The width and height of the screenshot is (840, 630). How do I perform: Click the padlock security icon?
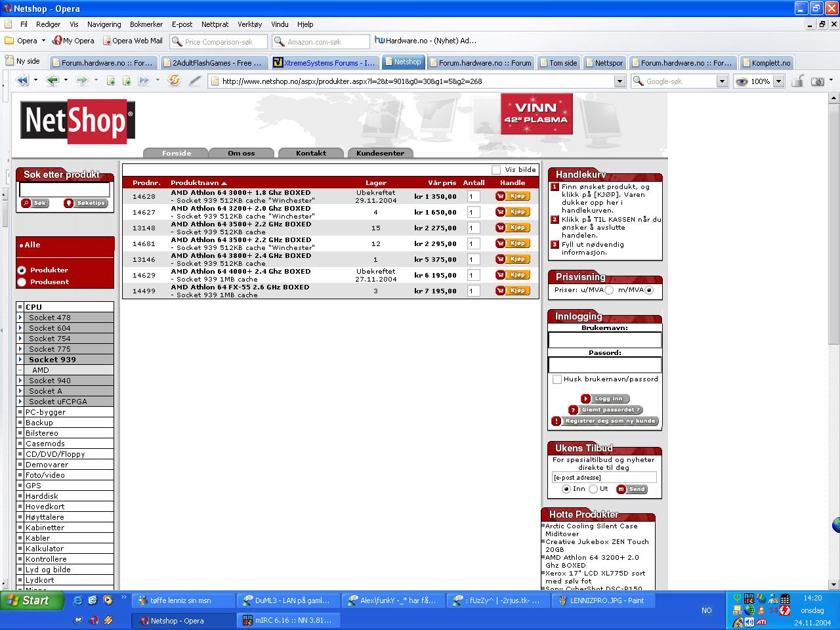[x=797, y=81]
